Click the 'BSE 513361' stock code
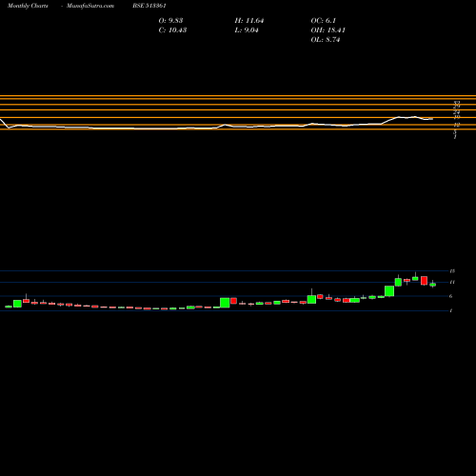 tap(149, 6)
